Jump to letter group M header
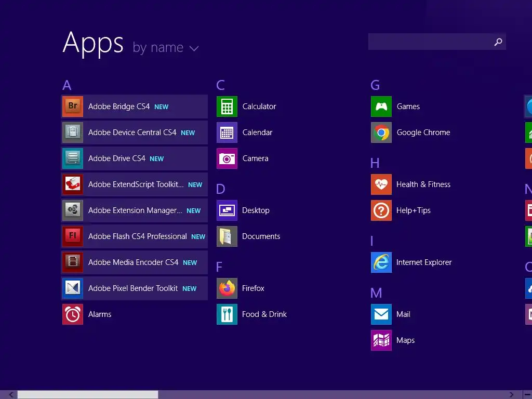 (376, 293)
